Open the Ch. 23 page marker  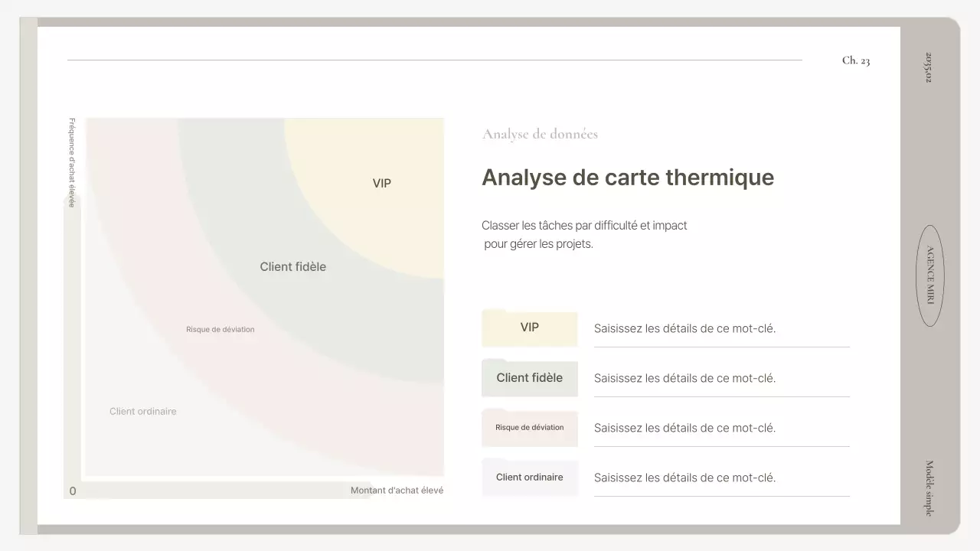(x=855, y=60)
